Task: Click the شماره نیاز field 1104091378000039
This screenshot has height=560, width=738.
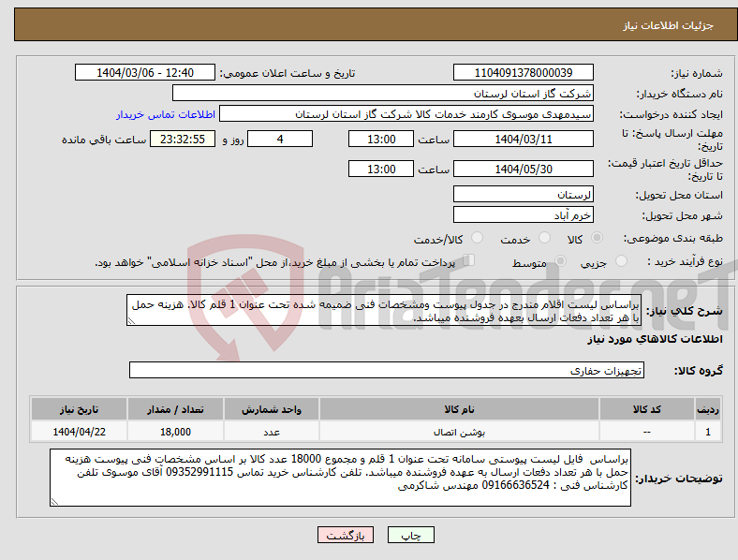Action: click(523, 72)
